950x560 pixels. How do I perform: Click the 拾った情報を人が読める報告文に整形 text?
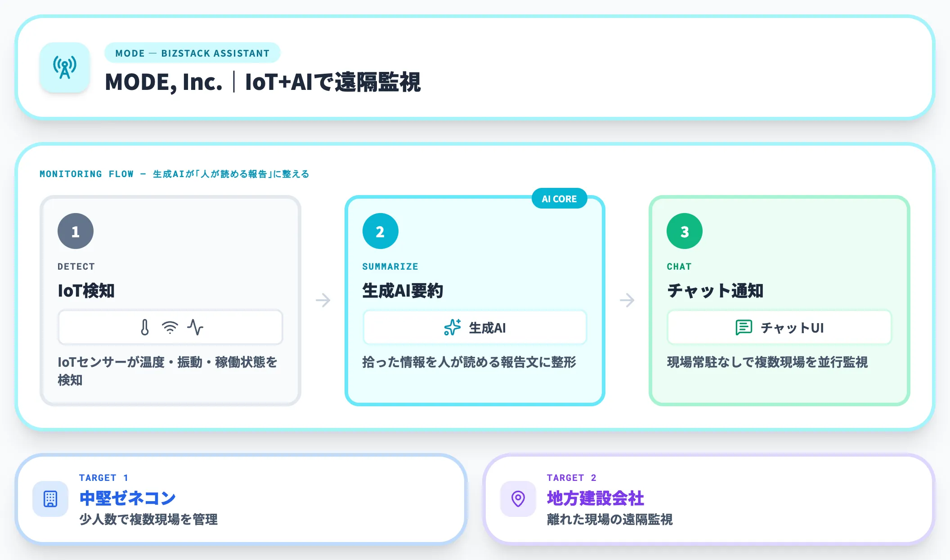point(469,362)
